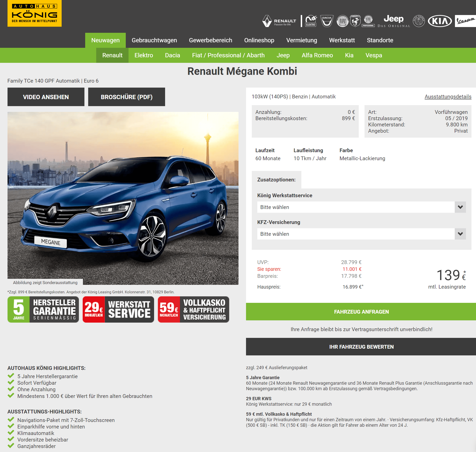476x452 pixels.
Task: Click 'zzgl. 249 € Auslieferungspaket' note
Action: [x=277, y=368]
